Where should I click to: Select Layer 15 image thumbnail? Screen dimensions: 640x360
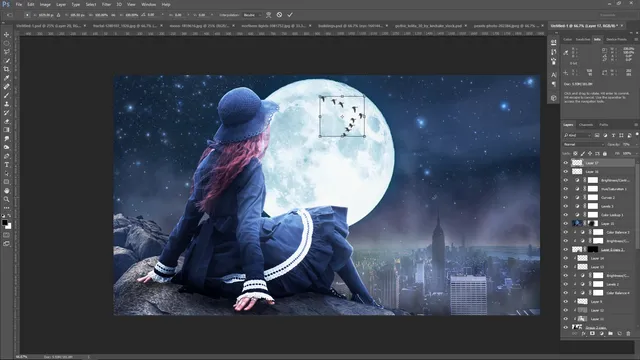tap(577, 224)
